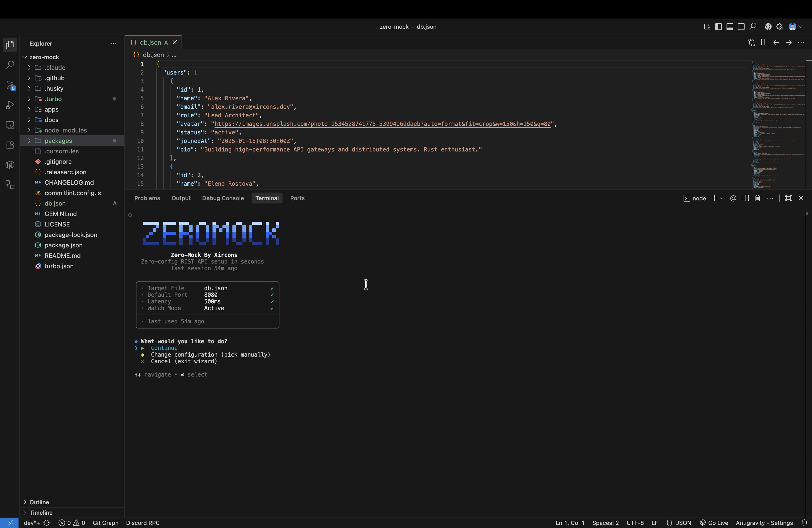Navigate back with the left arrow
Viewport: 812px width, 528px height.
click(776, 42)
